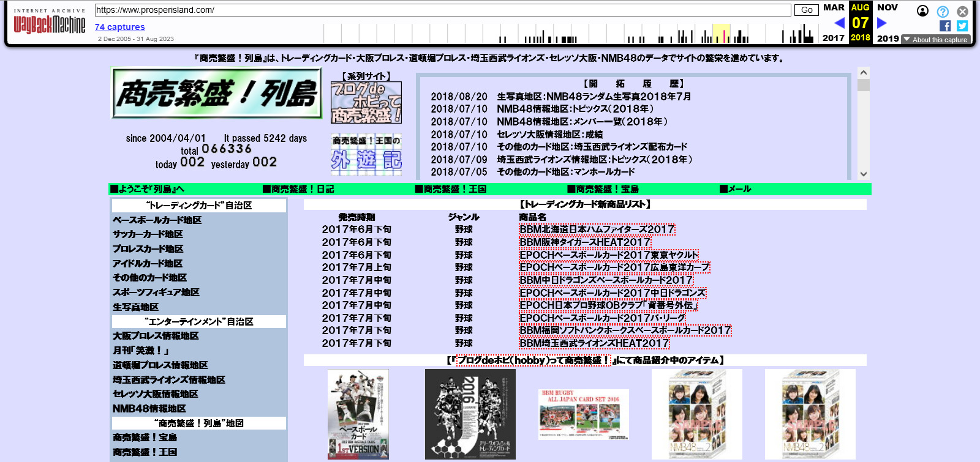Click the BBM Rugby card set thumbnail

pyautogui.click(x=584, y=414)
